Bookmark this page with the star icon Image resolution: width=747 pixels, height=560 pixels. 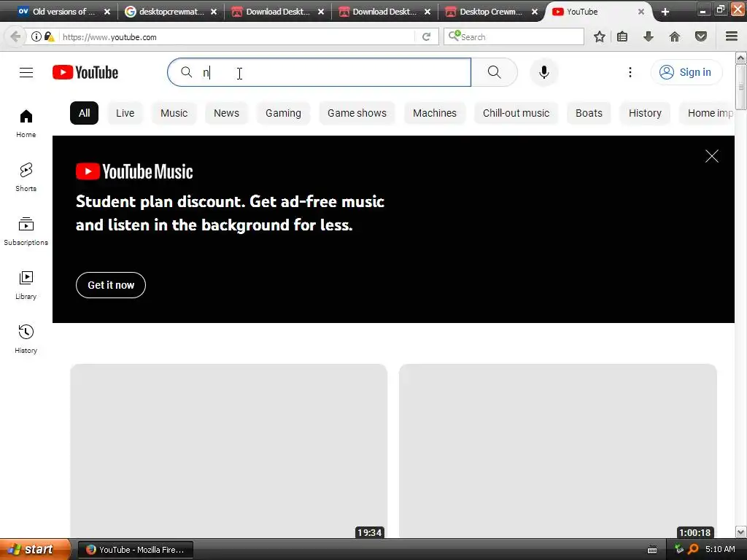click(600, 36)
